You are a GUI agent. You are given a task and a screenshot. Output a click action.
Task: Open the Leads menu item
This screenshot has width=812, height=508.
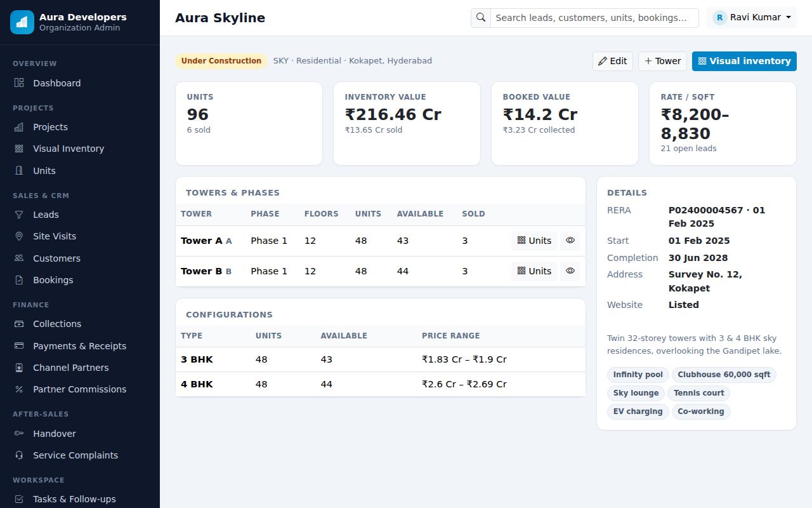[x=80, y=215]
